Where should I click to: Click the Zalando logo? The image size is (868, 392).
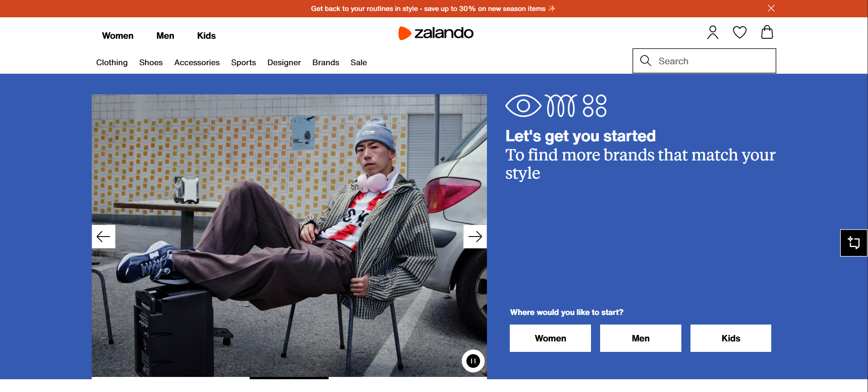pos(436,33)
